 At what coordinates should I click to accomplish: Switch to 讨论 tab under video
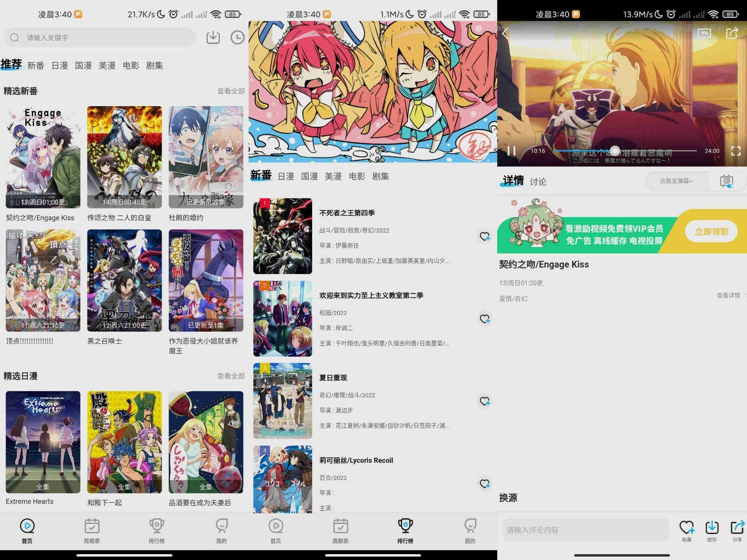[538, 182]
